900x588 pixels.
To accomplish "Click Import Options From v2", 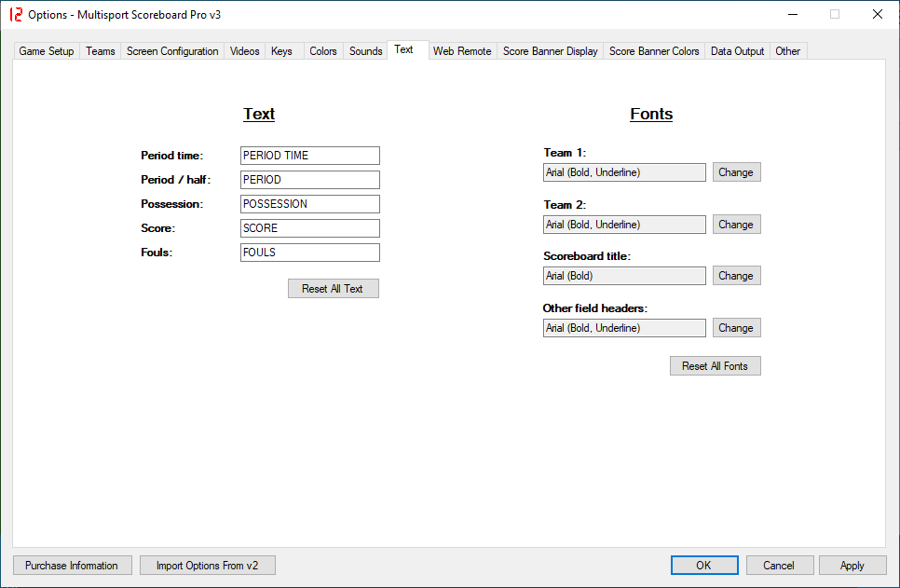I will click(208, 566).
